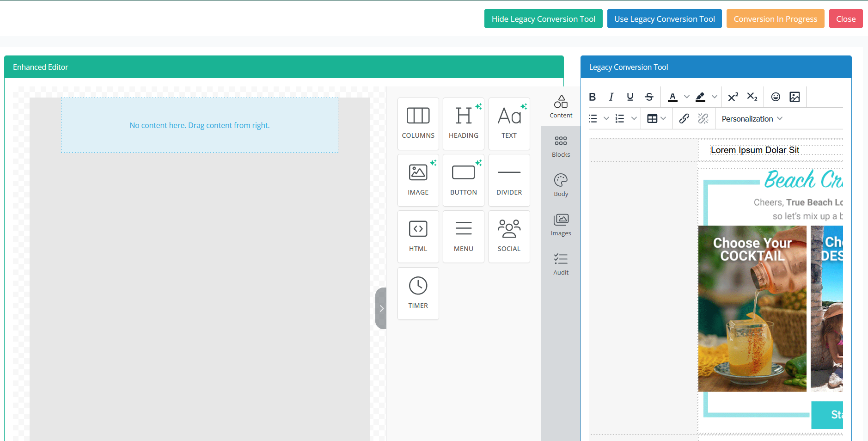The image size is (868, 441).
Task: Toggle underline text formatting
Action: tap(630, 97)
